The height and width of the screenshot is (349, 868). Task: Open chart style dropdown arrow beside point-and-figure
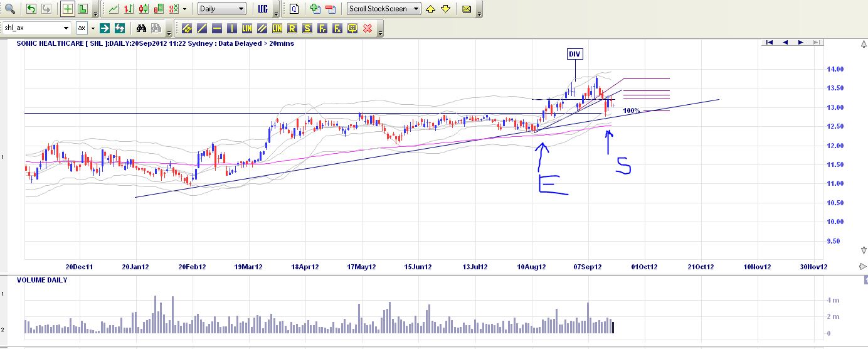[184, 9]
